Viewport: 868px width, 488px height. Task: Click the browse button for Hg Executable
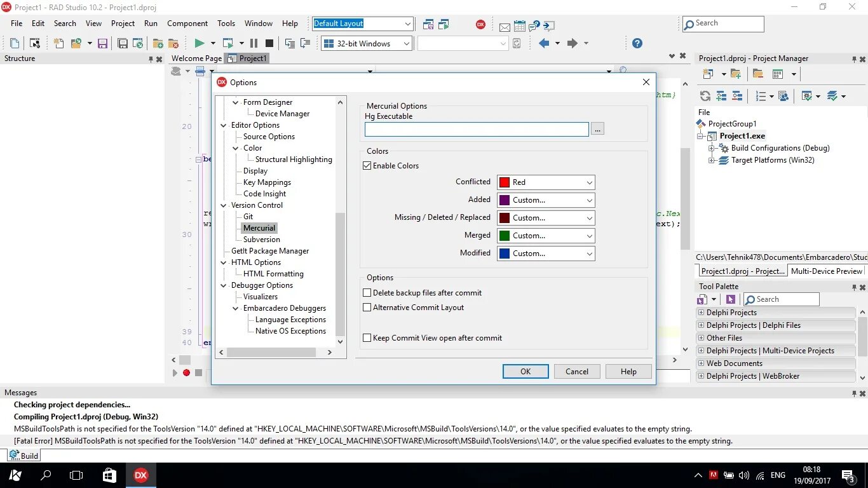pyautogui.click(x=597, y=129)
